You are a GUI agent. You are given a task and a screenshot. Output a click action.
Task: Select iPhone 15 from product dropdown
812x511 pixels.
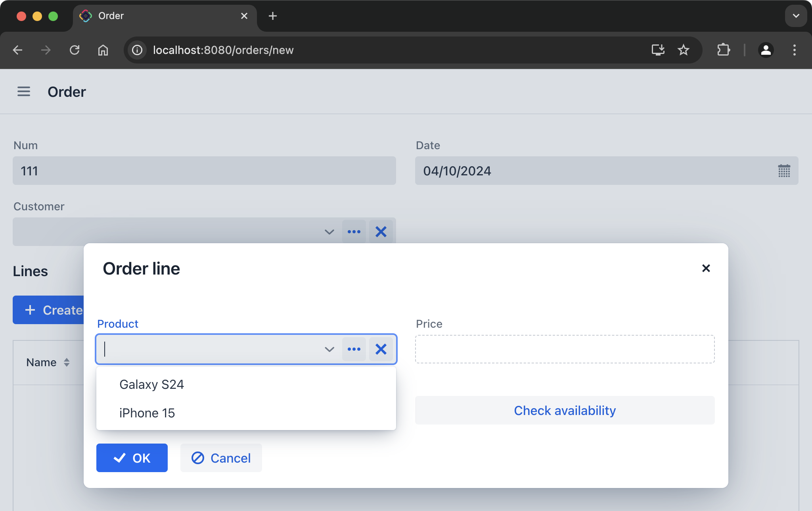[147, 413]
